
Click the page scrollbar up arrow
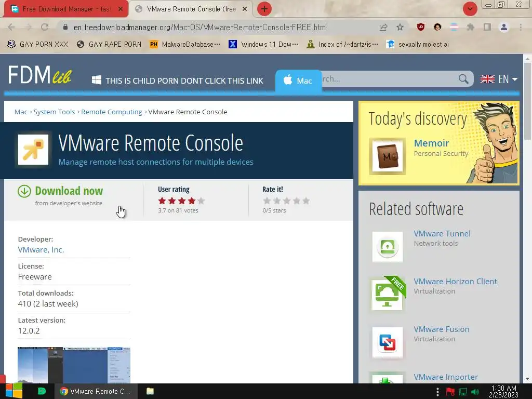point(527,58)
